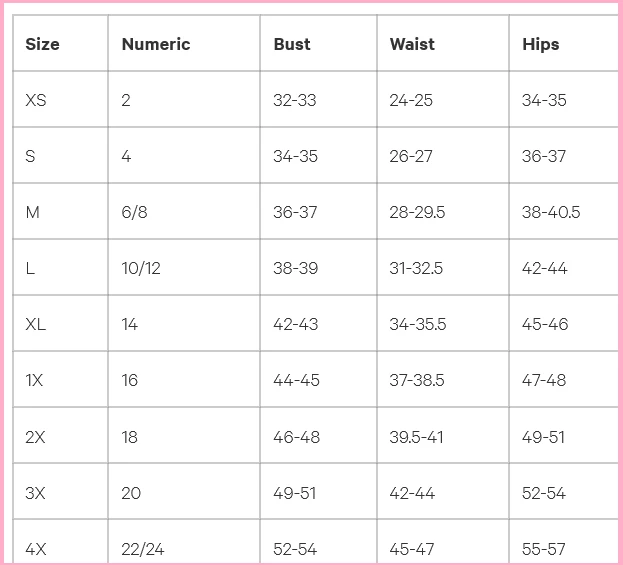623x565 pixels.
Task: Select numeric value 10/12
Action: click(x=139, y=268)
